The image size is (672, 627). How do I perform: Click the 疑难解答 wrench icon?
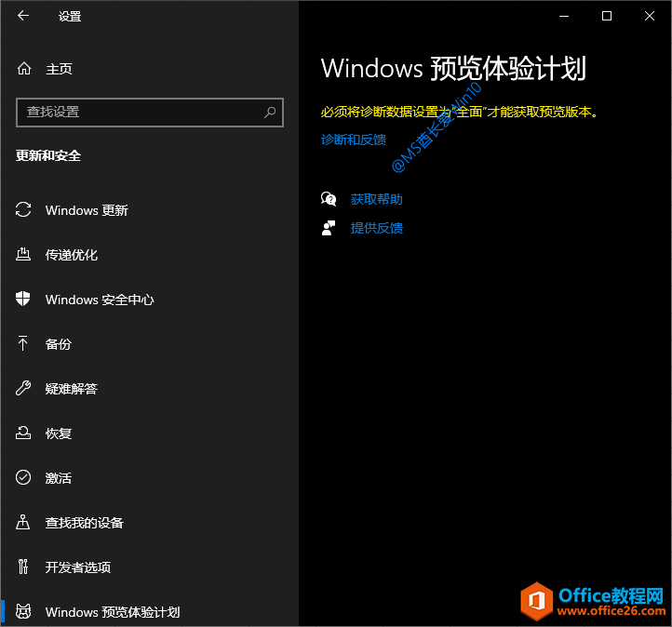tap(23, 388)
